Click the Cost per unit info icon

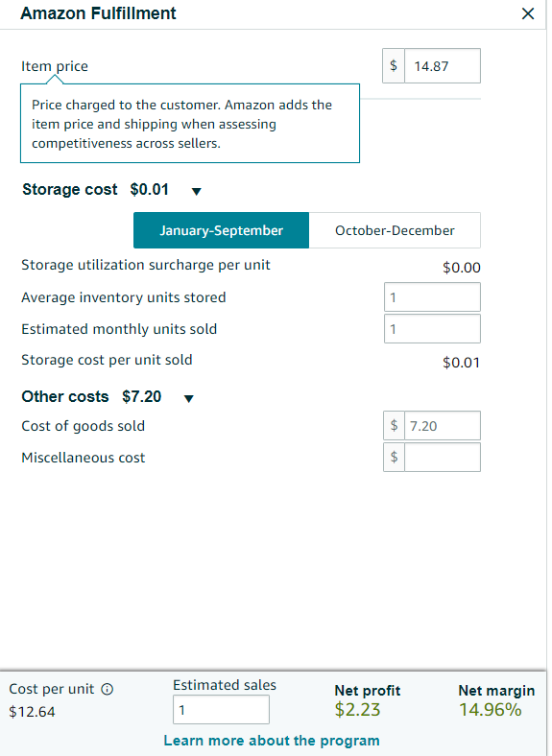click(x=108, y=689)
